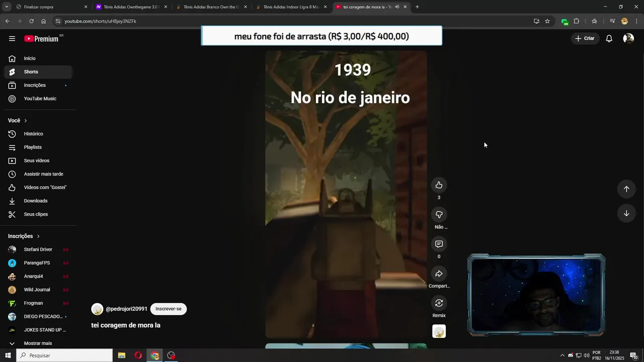Open JOKES STAND UP subscription channel
Screen dimensions: 644x362
click(38, 330)
